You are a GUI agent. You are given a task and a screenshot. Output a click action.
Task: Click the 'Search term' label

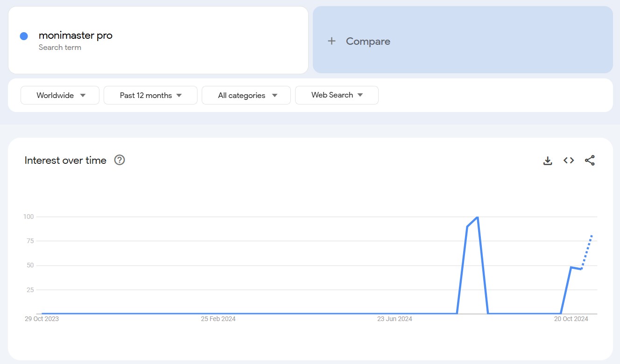point(60,48)
